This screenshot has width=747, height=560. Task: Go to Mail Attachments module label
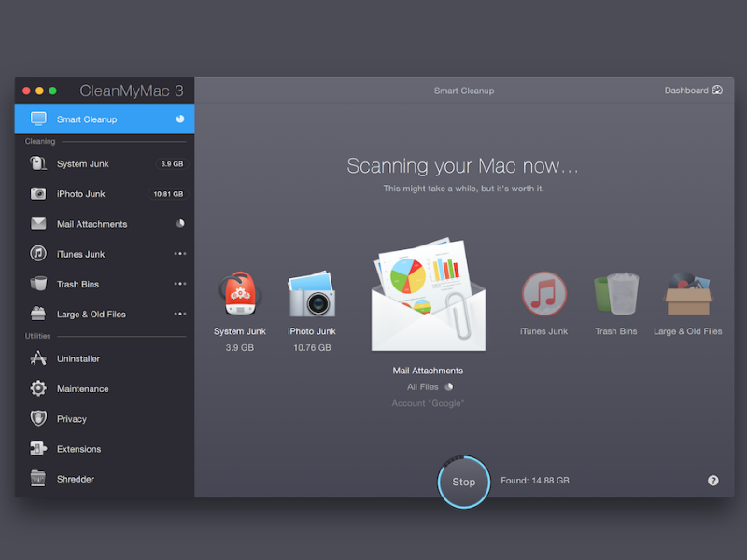pos(92,224)
